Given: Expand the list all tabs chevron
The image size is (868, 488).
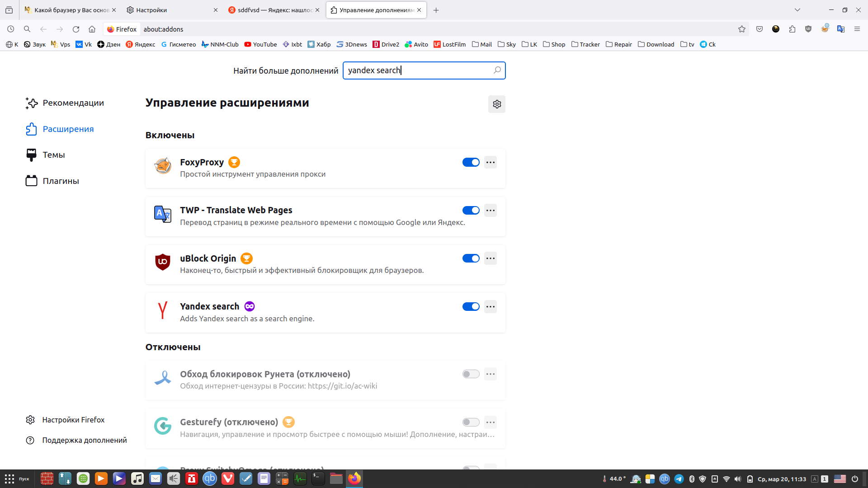Looking at the screenshot, I should (x=797, y=10).
